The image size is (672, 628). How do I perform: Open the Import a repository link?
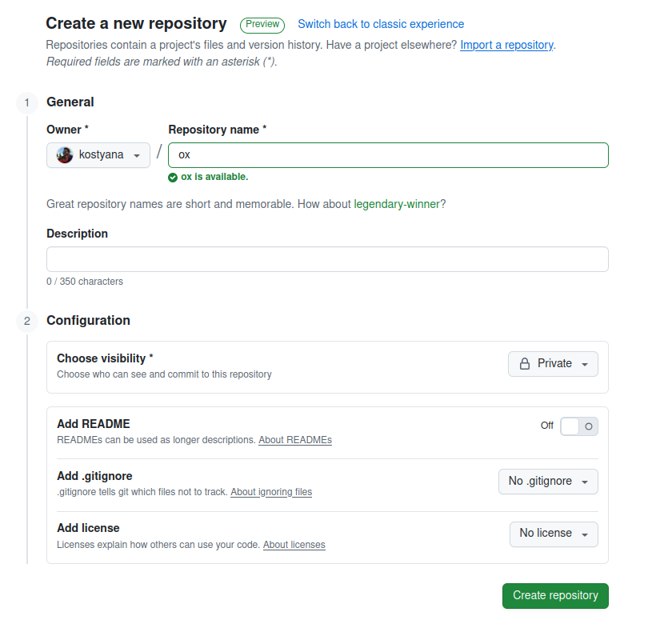tap(506, 45)
